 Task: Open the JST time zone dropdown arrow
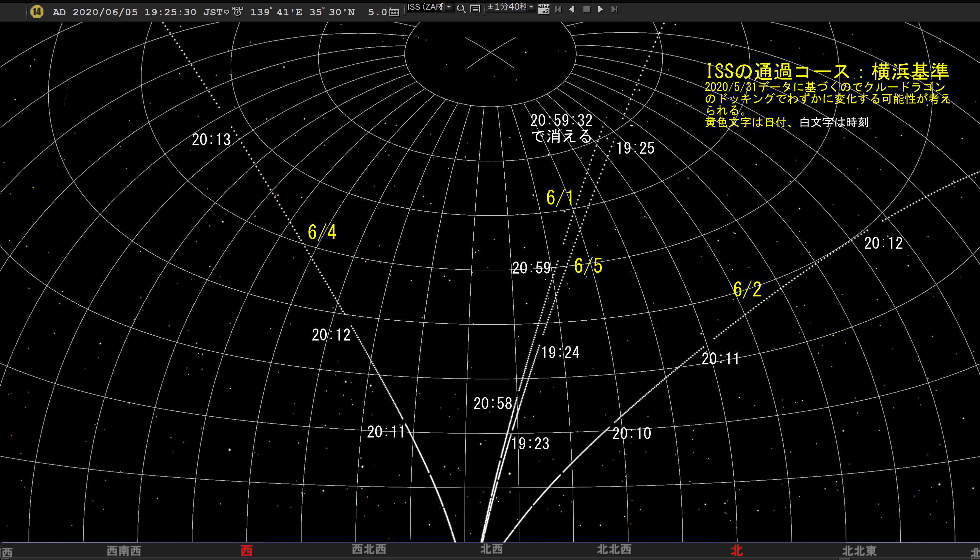coord(227,13)
